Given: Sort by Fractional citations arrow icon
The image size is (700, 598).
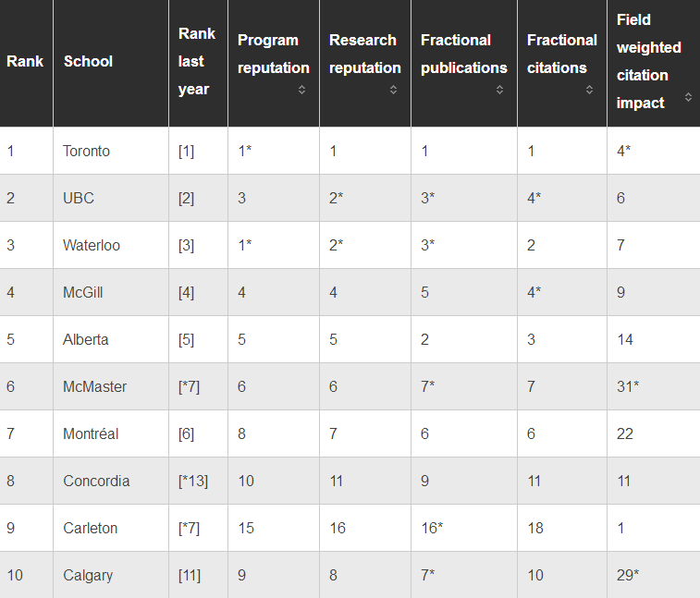Looking at the screenshot, I should [x=589, y=90].
